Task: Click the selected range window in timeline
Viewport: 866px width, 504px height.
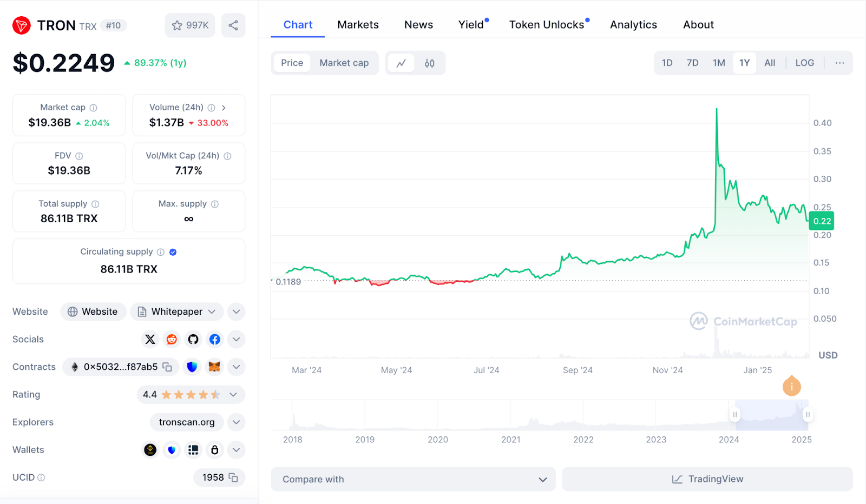Action: click(771, 415)
